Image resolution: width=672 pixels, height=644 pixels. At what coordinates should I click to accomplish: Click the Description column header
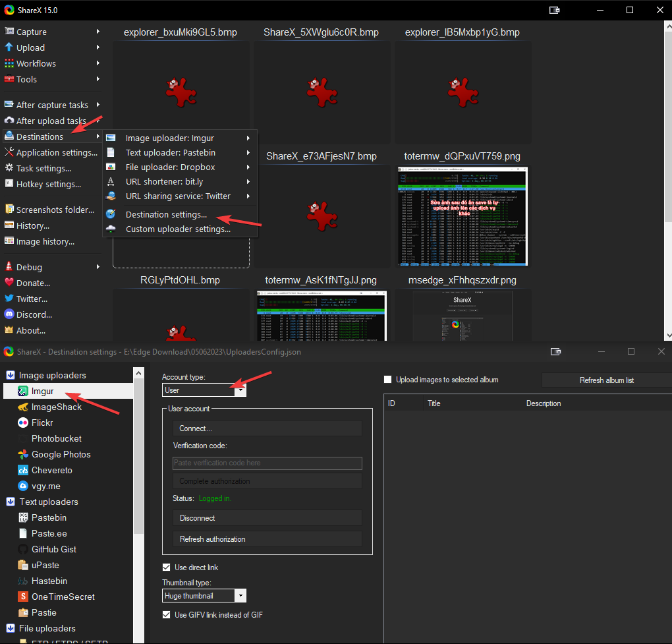(597, 403)
